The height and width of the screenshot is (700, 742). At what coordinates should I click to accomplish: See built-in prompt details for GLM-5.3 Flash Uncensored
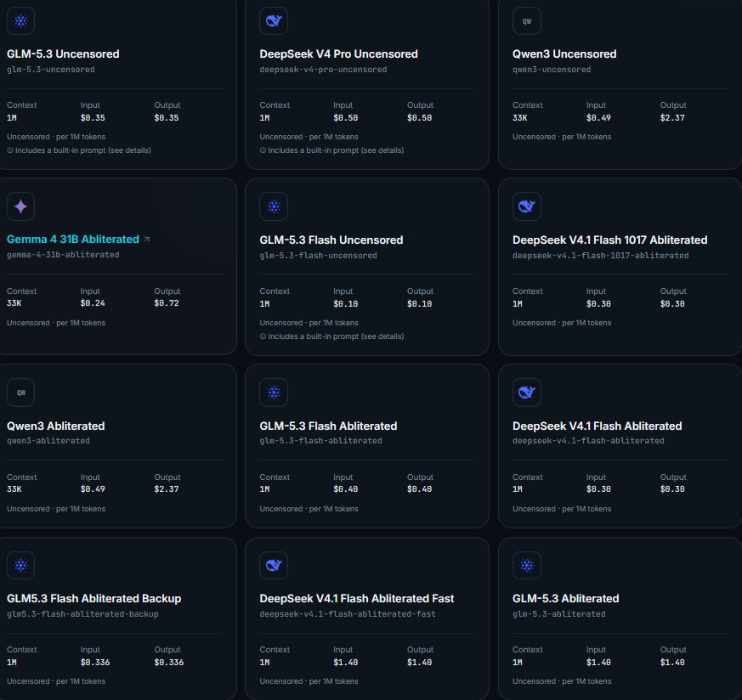331,336
